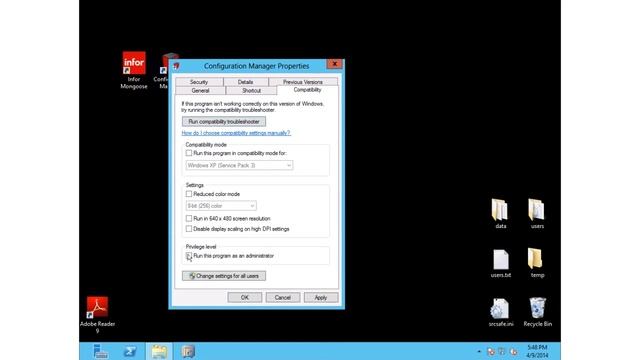Click Run compatibility troubleshooter button

point(224,122)
